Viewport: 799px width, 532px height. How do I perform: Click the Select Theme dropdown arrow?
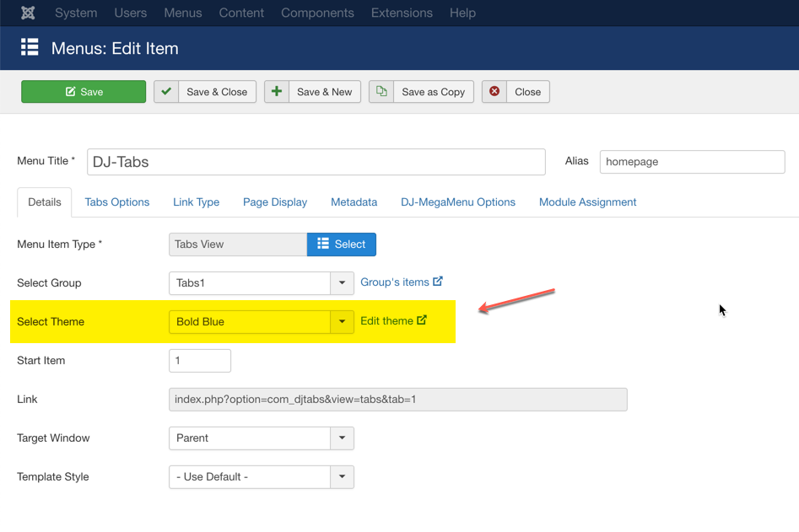tap(342, 322)
